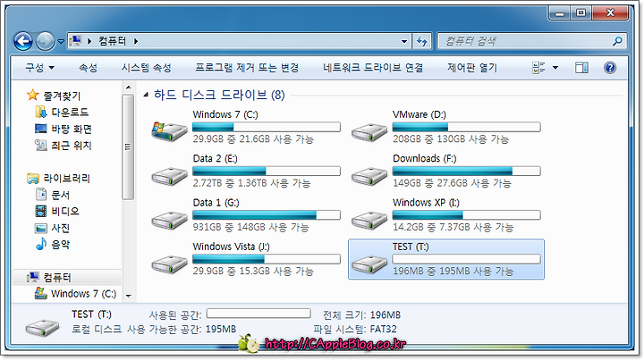Open 바탕 화면 in favorites
Image resolution: width=644 pixels, height=360 pixels.
(72, 130)
